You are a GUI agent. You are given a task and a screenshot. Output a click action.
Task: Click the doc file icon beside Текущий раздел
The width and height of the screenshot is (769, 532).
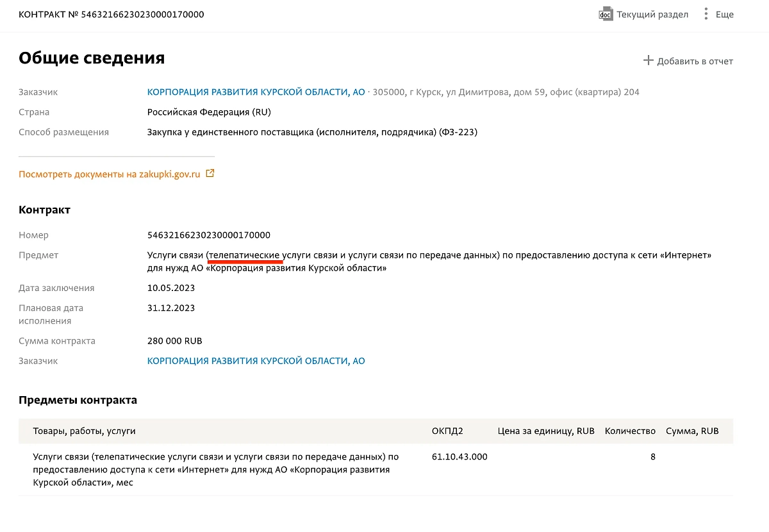605,14
